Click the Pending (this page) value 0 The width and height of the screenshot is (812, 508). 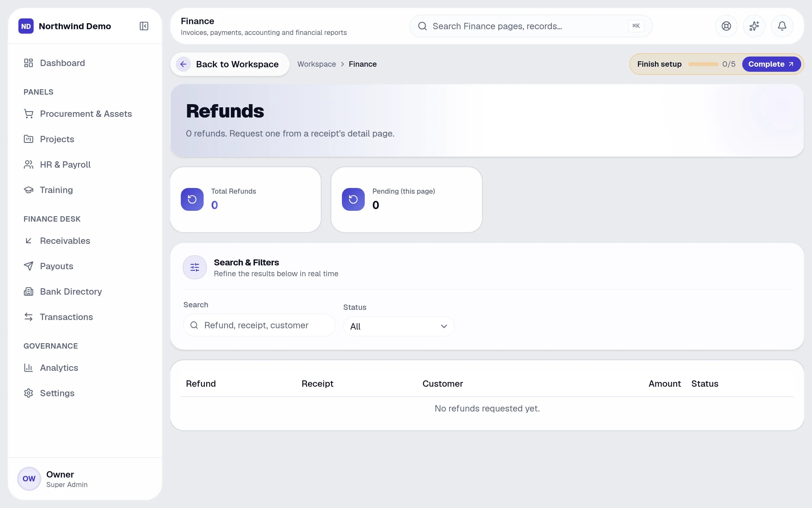[376, 205]
